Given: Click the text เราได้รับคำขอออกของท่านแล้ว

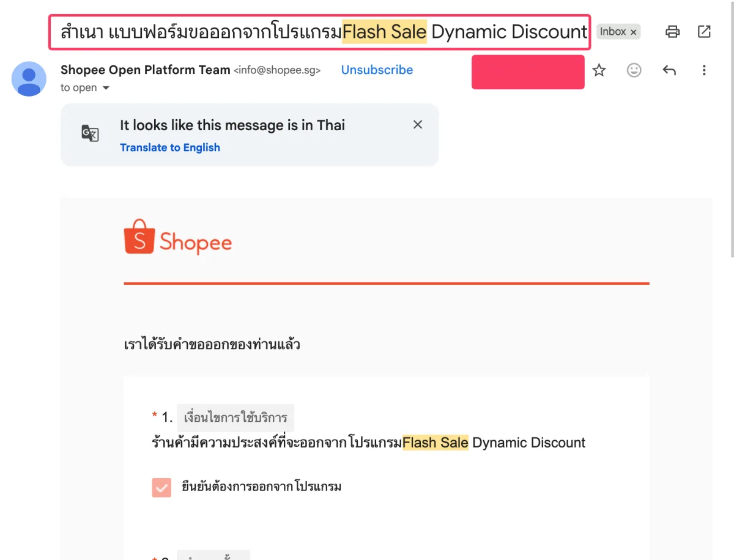Looking at the screenshot, I should pos(212,345).
